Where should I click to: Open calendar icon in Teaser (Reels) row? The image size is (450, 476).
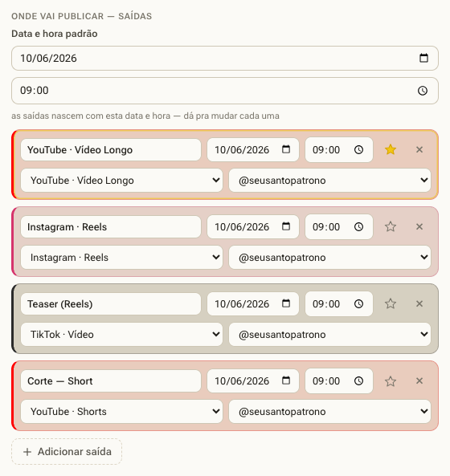[x=286, y=303]
